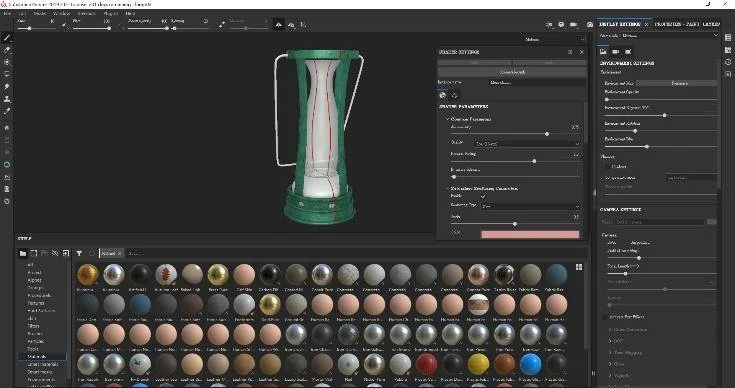Adjust the Environment Exposure slider
Image resolution: width=735 pixels, height=388 pixels.
coord(660,115)
